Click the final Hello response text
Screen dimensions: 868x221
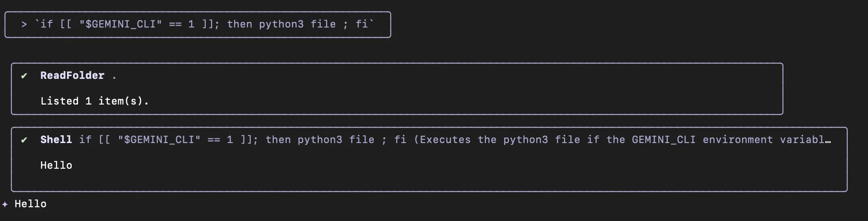30,204
